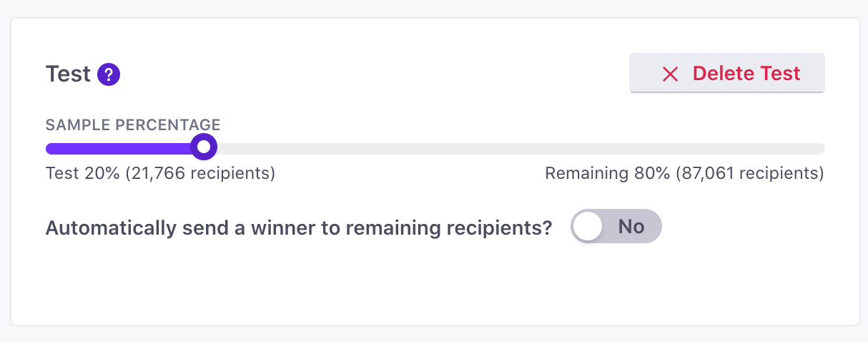868x342 pixels.
Task: Click the red X icon in Delete Test
Action: [x=670, y=74]
